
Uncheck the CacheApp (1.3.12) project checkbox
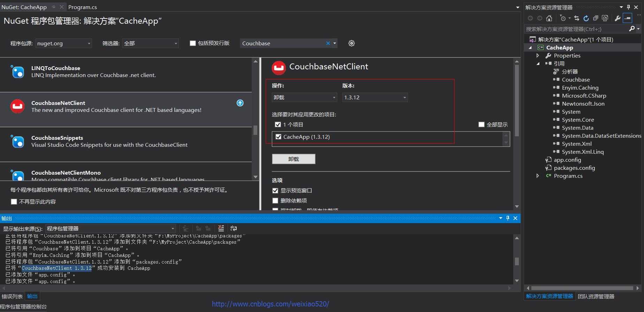(278, 137)
